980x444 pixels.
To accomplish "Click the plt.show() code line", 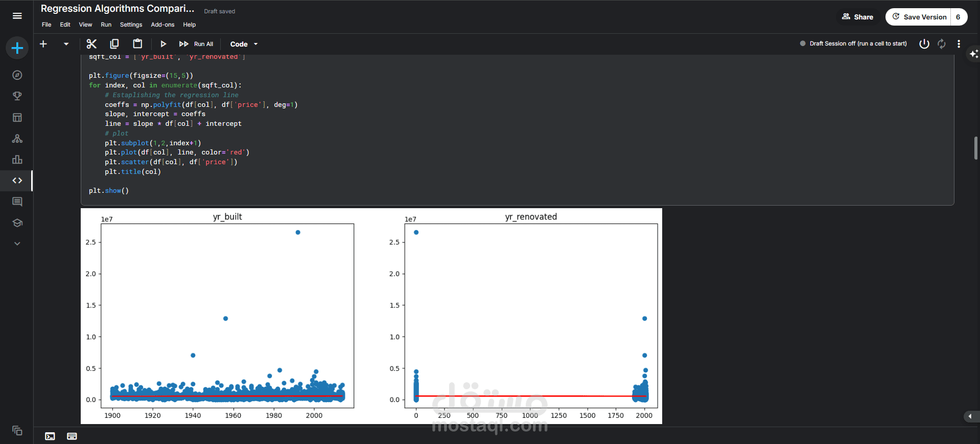I will tap(109, 191).
